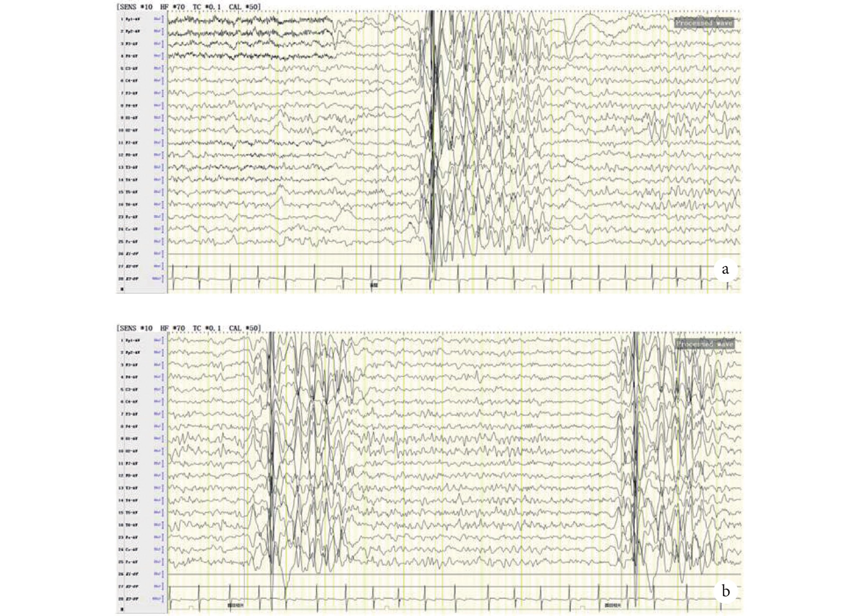The height and width of the screenshot is (616, 858).
Task: Select channel 11 F7-AV label in panel a
Action: click(129, 142)
